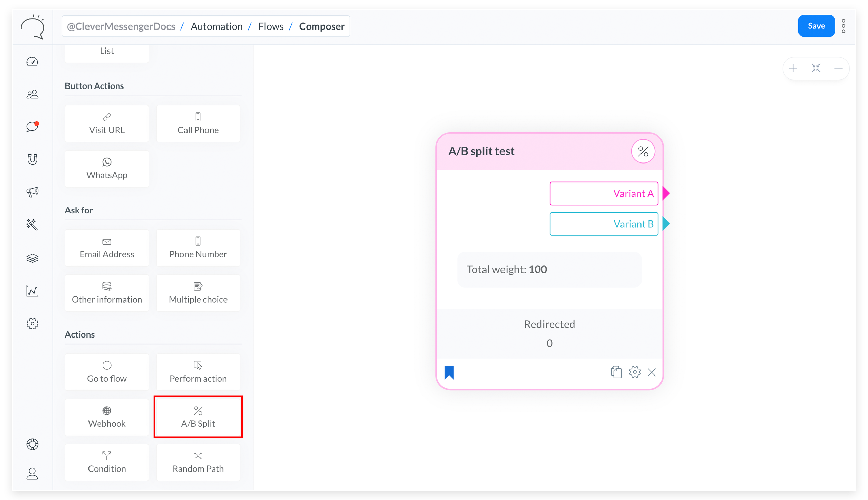Duplicate the A/B split test card

[x=616, y=372]
